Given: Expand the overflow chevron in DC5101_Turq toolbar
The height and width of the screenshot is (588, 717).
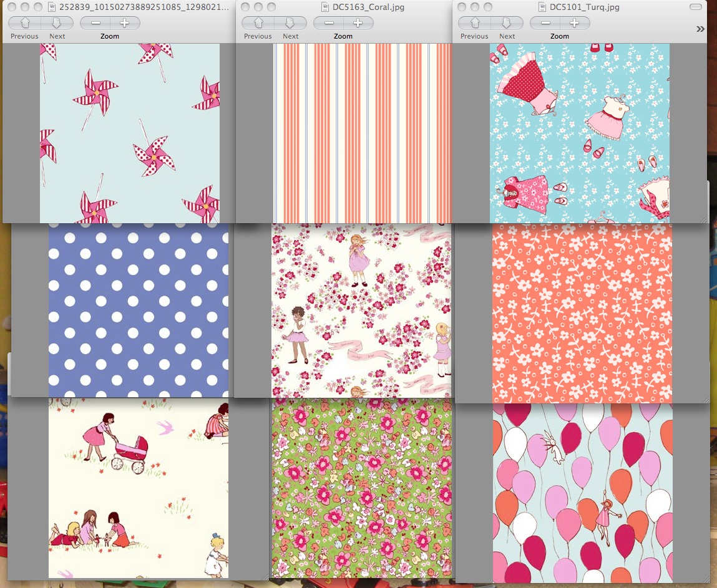Looking at the screenshot, I should (700, 28).
